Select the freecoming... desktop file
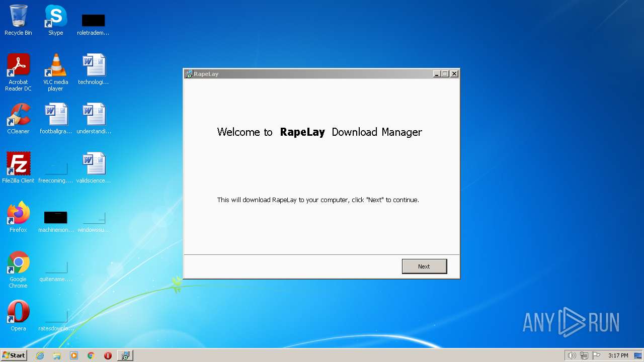Image resolution: width=644 pixels, height=362 pixels. 56,172
